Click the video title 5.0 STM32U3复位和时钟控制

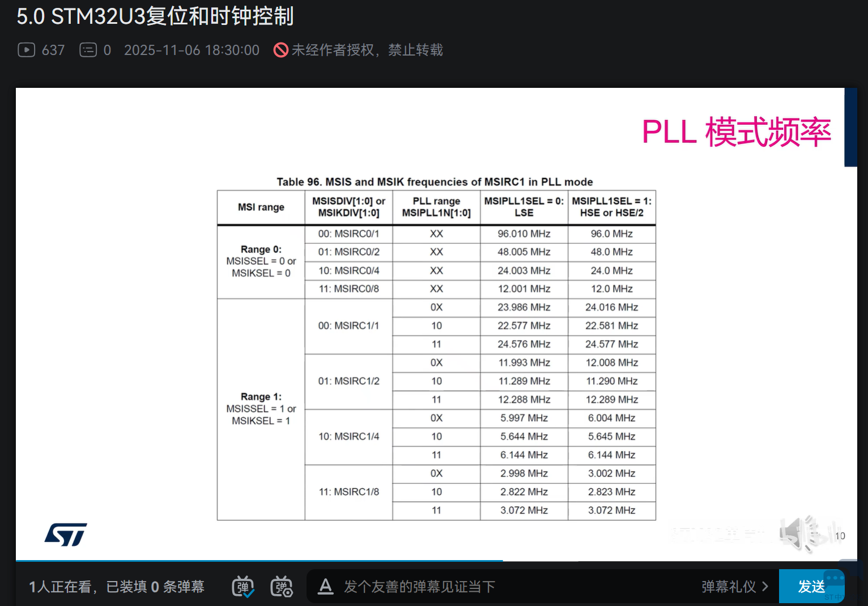[155, 16]
